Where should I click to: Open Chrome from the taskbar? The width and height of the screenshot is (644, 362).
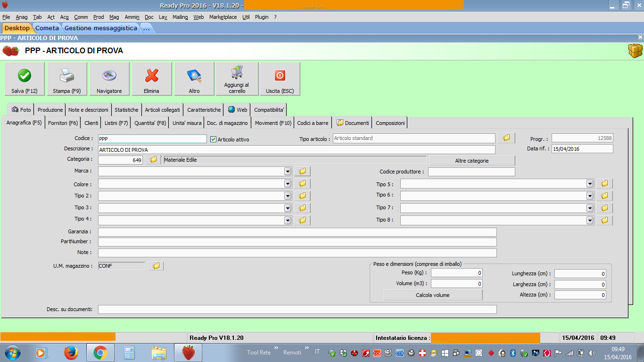[x=100, y=352]
